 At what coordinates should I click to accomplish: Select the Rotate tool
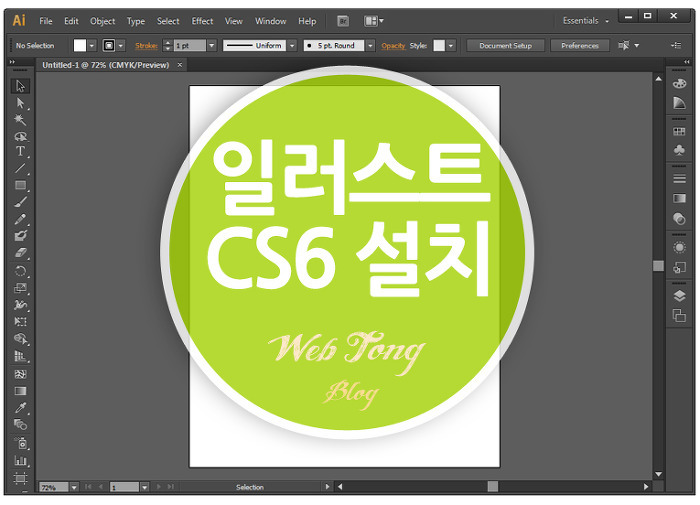(20, 271)
